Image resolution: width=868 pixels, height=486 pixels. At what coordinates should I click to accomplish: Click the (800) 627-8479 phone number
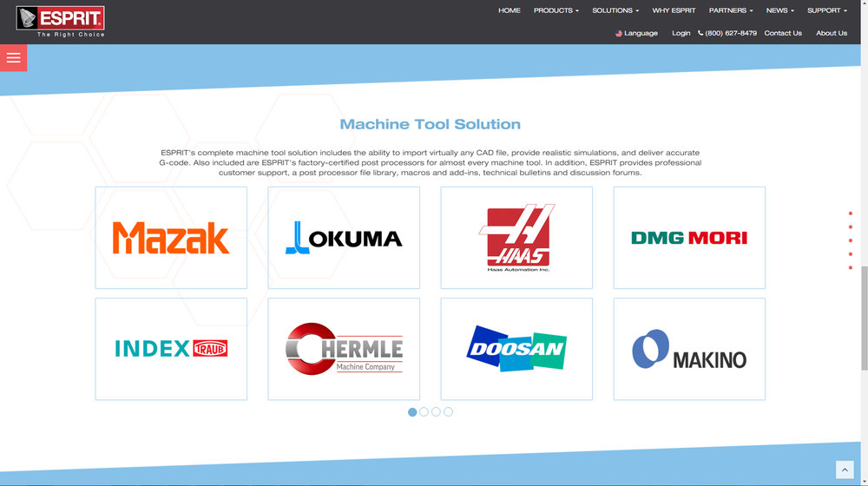731,33
